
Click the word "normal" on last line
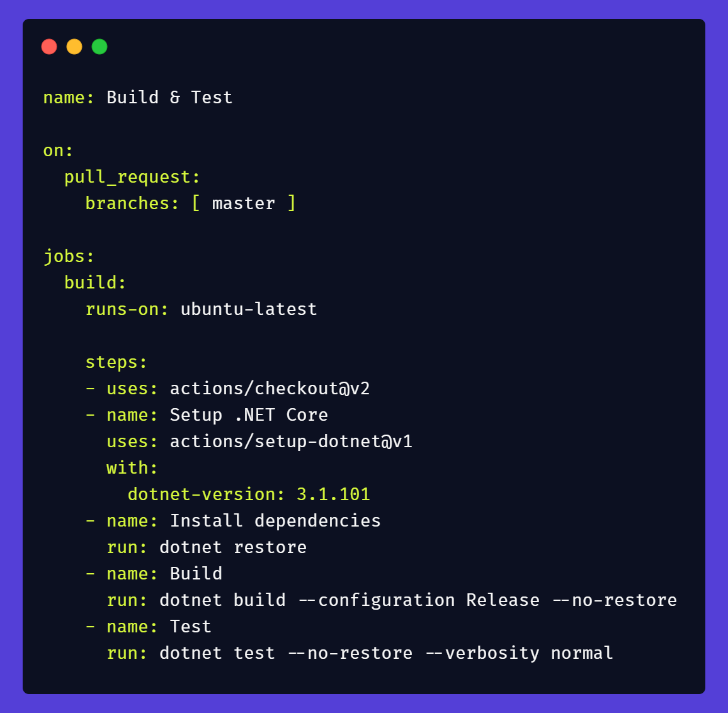point(582,653)
